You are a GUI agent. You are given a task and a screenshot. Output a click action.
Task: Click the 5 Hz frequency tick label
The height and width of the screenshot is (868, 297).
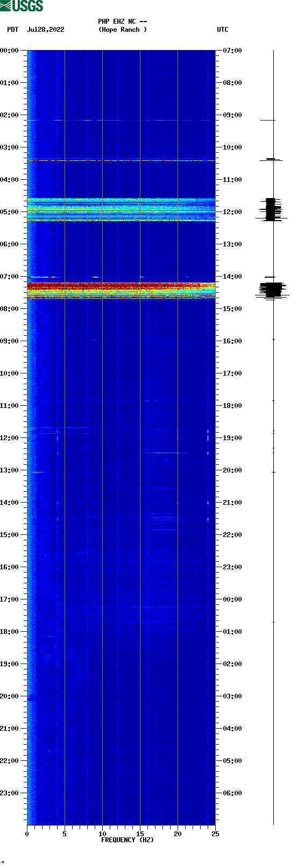click(x=65, y=834)
